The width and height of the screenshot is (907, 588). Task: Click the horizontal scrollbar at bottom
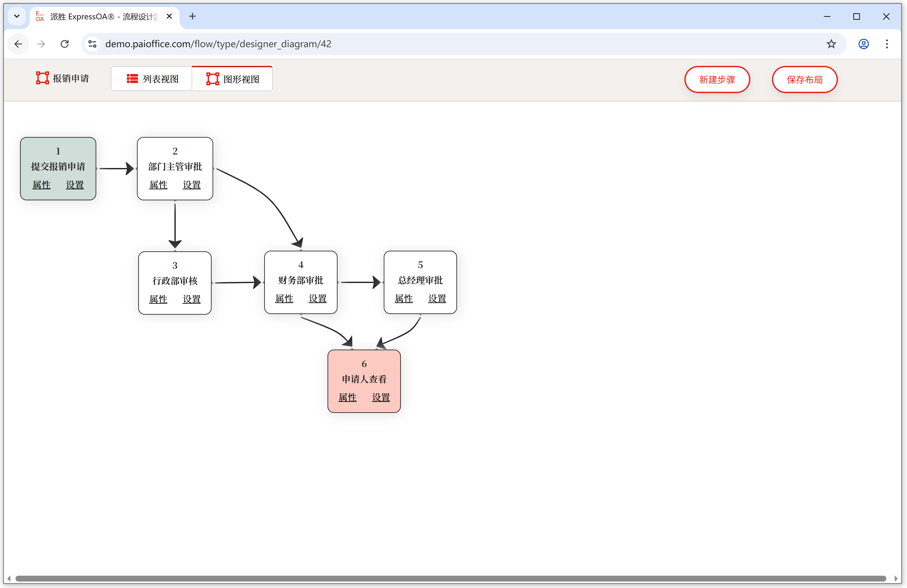[x=450, y=578]
